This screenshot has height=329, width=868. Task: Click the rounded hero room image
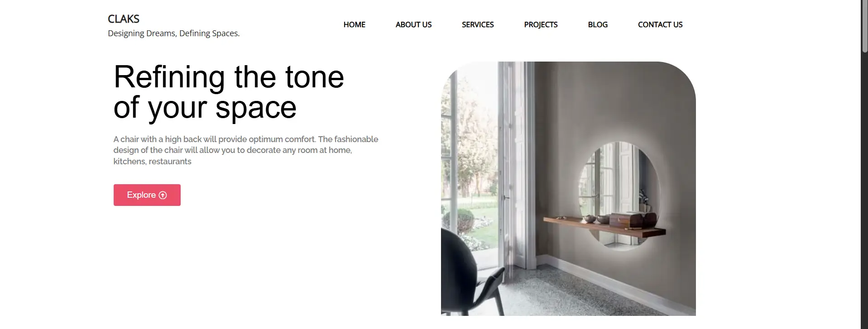click(568, 189)
